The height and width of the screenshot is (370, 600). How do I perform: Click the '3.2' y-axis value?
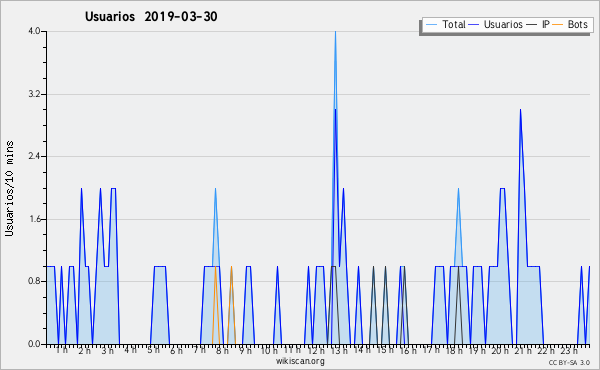34,94
